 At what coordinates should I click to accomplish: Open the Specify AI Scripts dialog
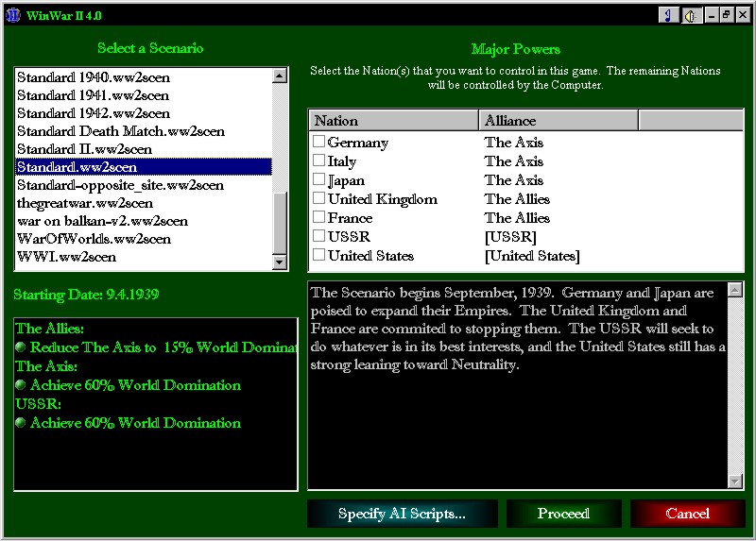coord(403,514)
